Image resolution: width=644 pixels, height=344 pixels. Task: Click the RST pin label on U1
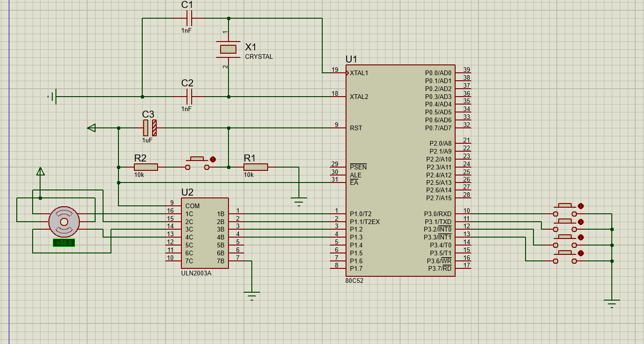coord(356,128)
